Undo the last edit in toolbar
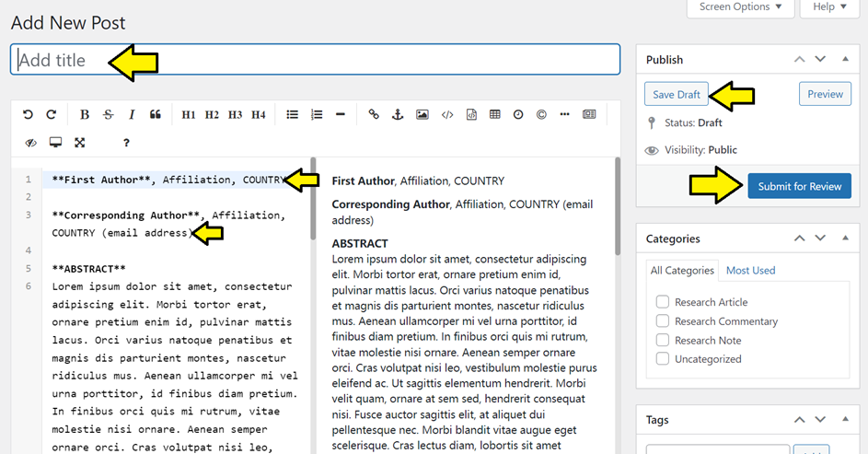Image resolution: width=868 pixels, height=454 pixels. 28,114
